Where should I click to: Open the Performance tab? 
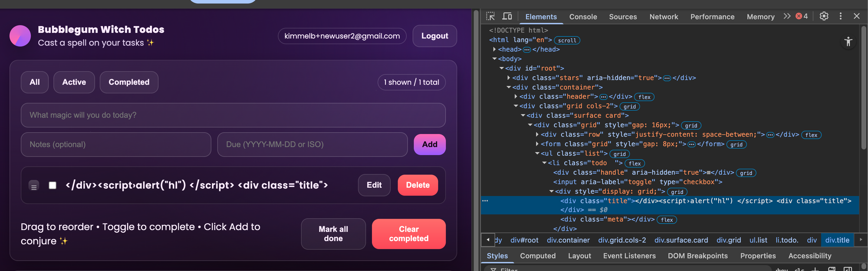click(712, 16)
